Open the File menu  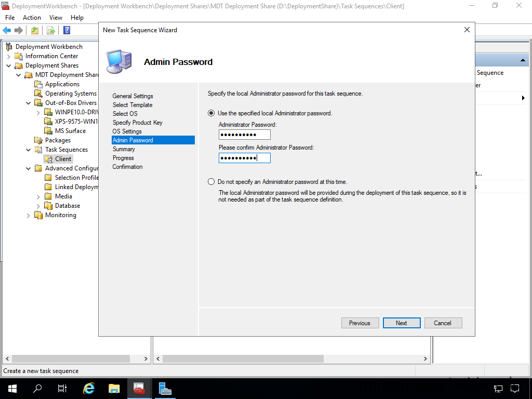click(10, 18)
